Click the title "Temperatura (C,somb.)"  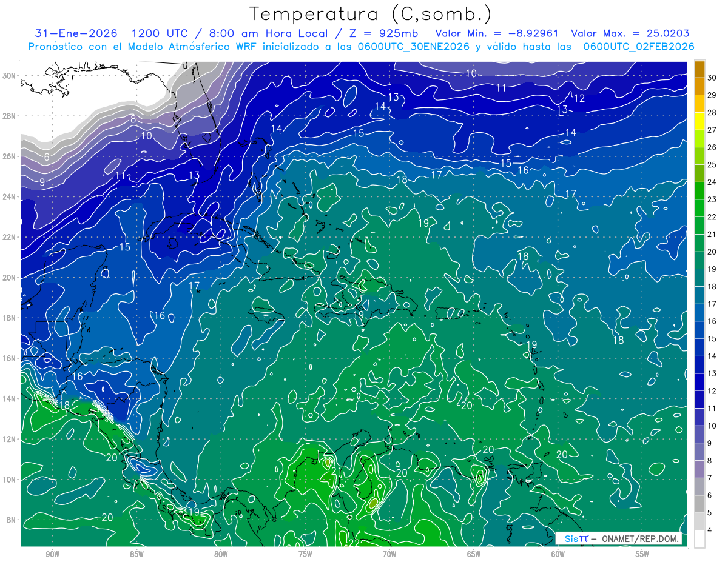(371, 14)
